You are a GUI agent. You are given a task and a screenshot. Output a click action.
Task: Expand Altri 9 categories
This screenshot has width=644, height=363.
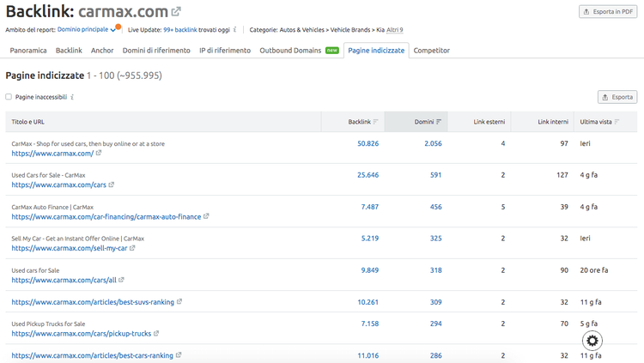pyautogui.click(x=395, y=29)
